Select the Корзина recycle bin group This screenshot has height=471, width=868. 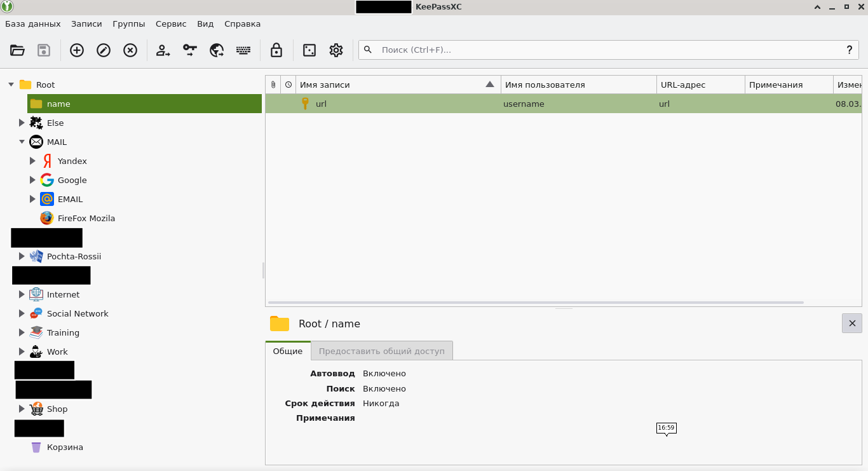pyautogui.click(x=64, y=447)
